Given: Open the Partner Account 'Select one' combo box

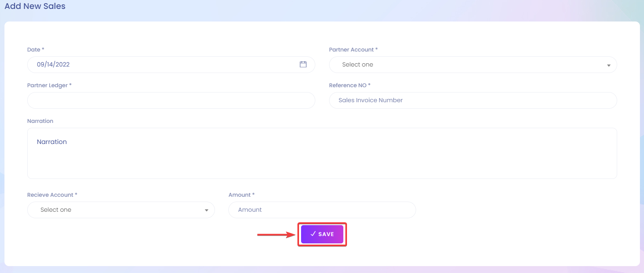Looking at the screenshot, I should [473, 65].
